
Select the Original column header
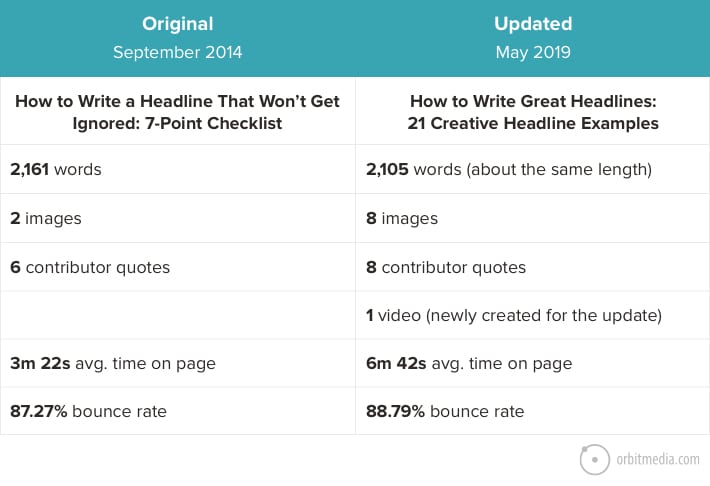tap(178, 24)
